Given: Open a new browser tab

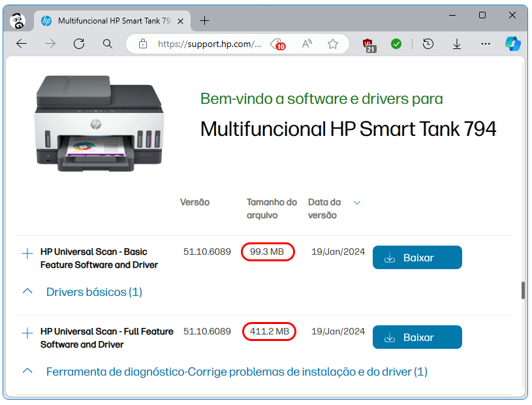Looking at the screenshot, I should click(204, 21).
